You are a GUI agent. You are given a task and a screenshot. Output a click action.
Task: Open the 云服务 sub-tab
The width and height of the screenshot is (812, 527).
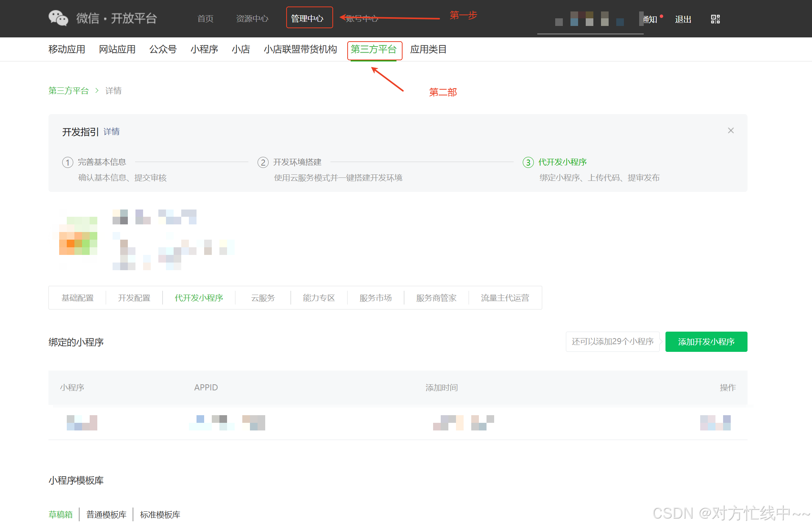[263, 298]
